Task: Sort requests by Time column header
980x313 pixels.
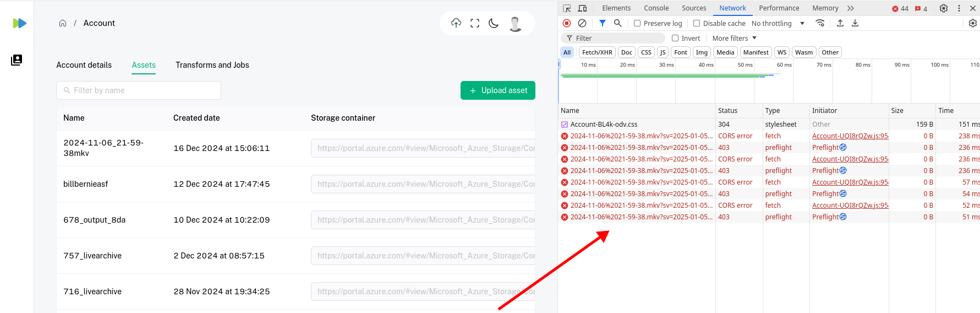Action: point(957,111)
